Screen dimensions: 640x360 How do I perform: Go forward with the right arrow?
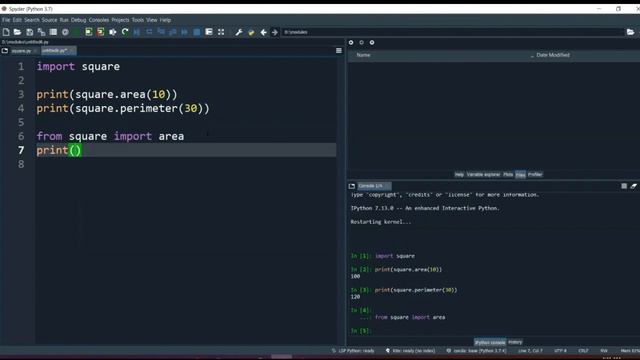click(x=275, y=32)
